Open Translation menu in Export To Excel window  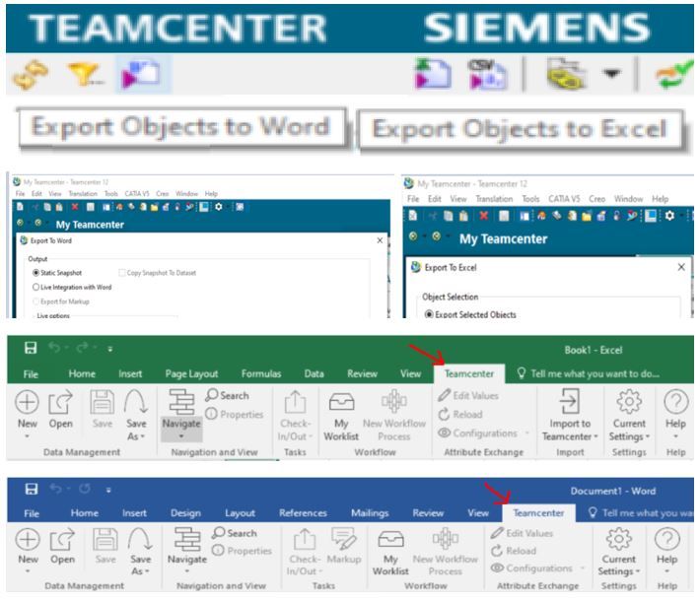click(x=494, y=199)
